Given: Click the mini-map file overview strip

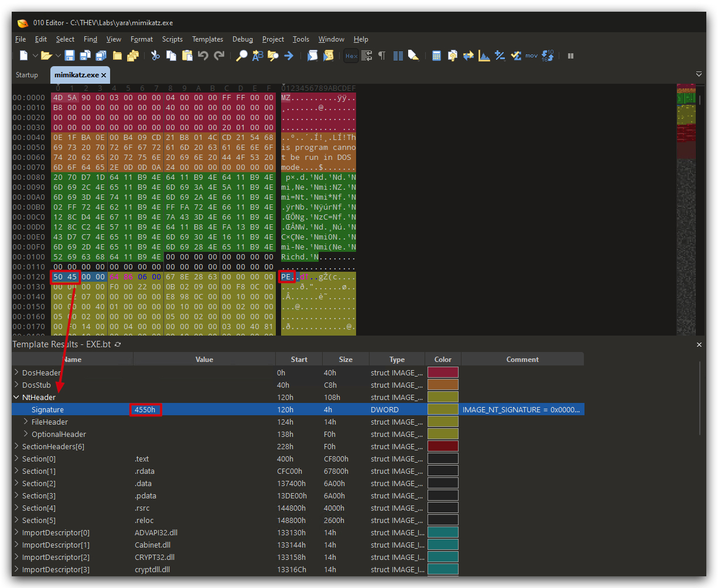Looking at the screenshot, I should [686, 209].
